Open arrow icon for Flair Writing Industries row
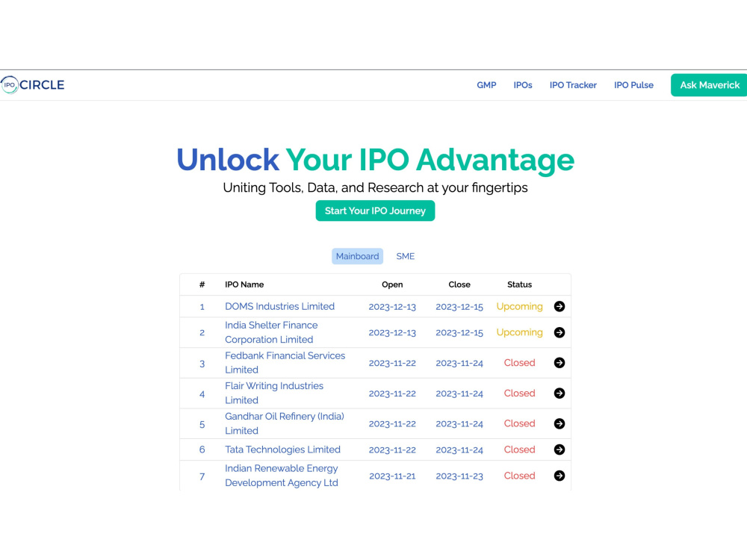The image size is (747, 560). click(x=560, y=393)
